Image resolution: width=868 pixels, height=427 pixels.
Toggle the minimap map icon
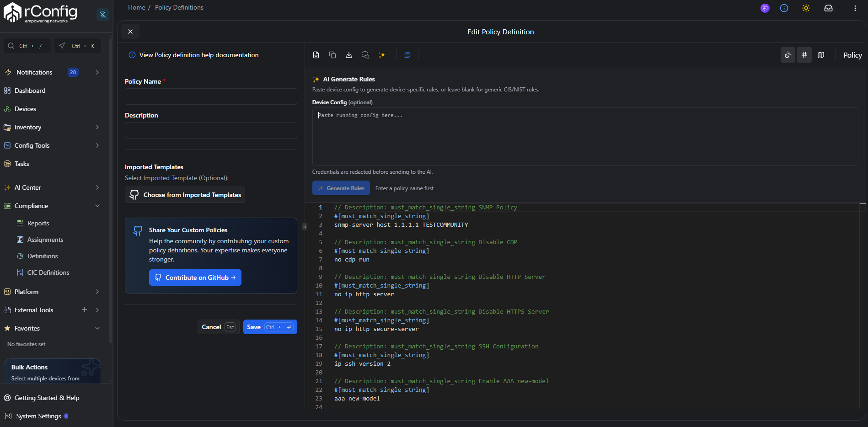(821, 55)
